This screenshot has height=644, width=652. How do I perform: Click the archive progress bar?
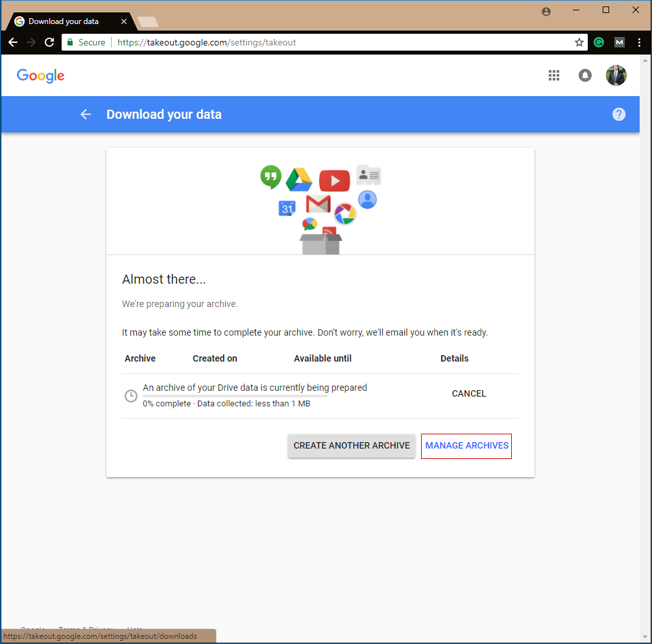pos(235,396)
